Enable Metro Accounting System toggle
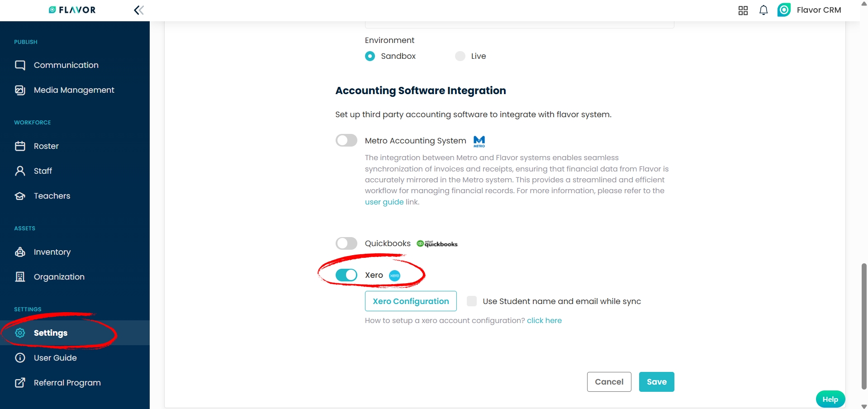This screenshot has height=409, width=868. point(346,140)
